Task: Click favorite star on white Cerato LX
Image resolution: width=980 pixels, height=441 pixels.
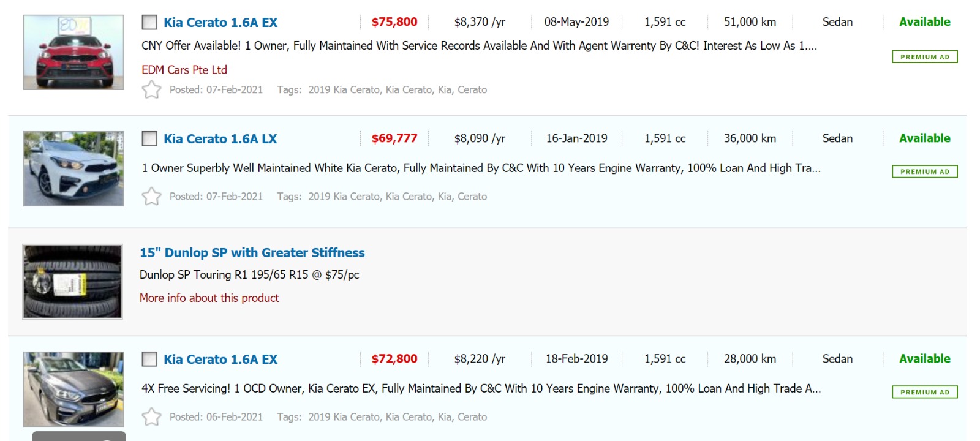Action: point(151,197)
